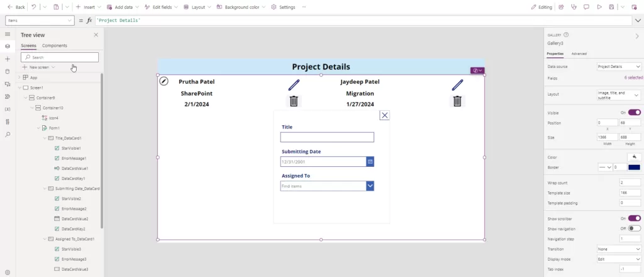Open the Data source dropdown
The height and width of the screenshot is (277, 644).
click(x=619, y=66)
